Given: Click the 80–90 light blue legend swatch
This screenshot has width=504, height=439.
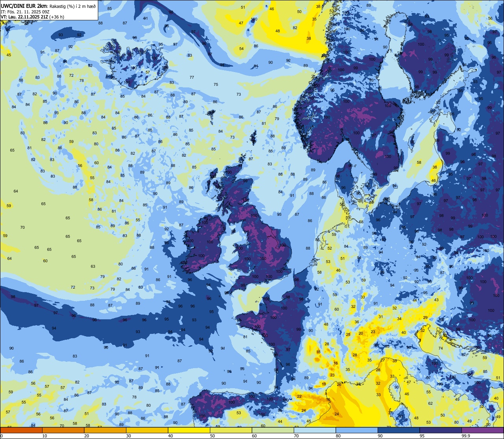Looking at the screenshot, I should 356,430.
